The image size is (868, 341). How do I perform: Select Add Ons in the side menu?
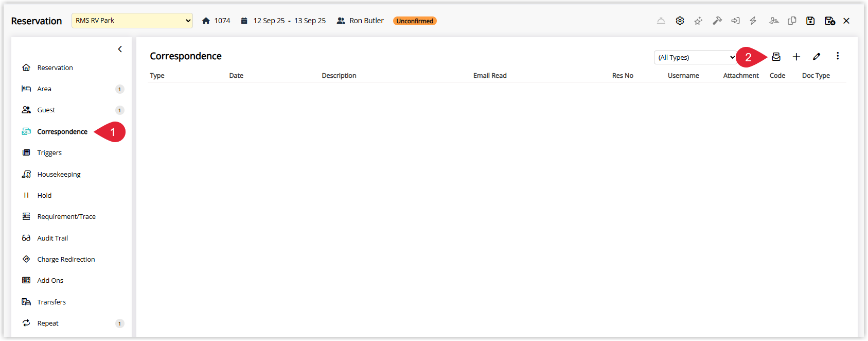pos(50,280)
